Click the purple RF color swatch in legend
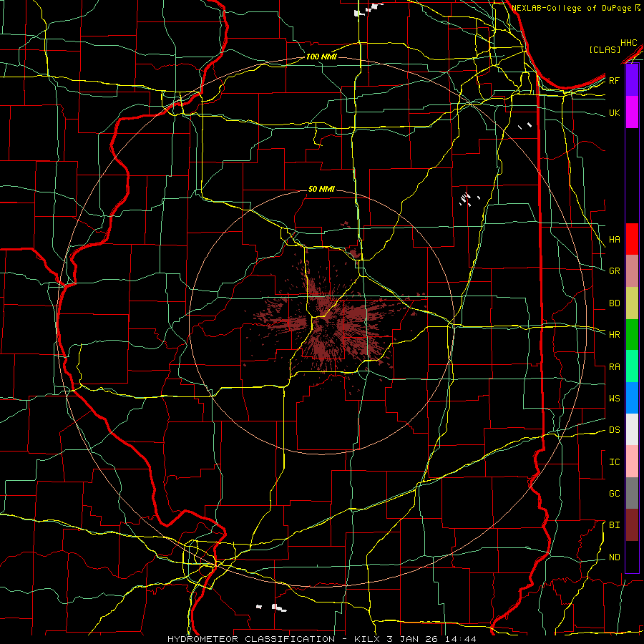The image size is (644, 644). (x=632, y=80)
